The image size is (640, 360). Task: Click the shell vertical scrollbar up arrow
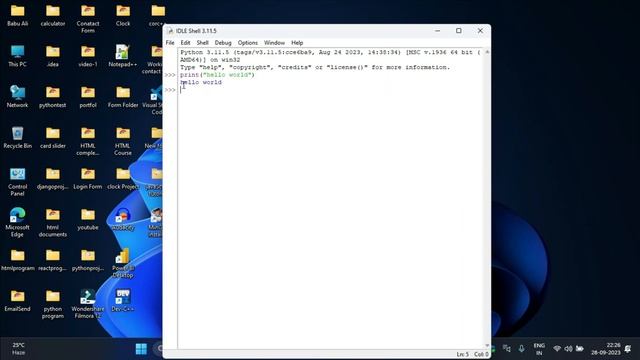(x=487, y=52)
